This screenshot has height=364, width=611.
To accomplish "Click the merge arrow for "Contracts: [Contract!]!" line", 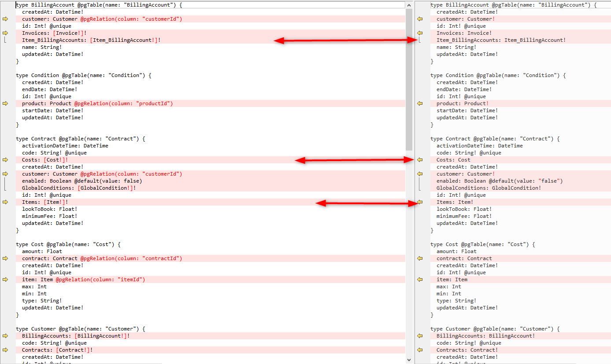I will (6, 349).
